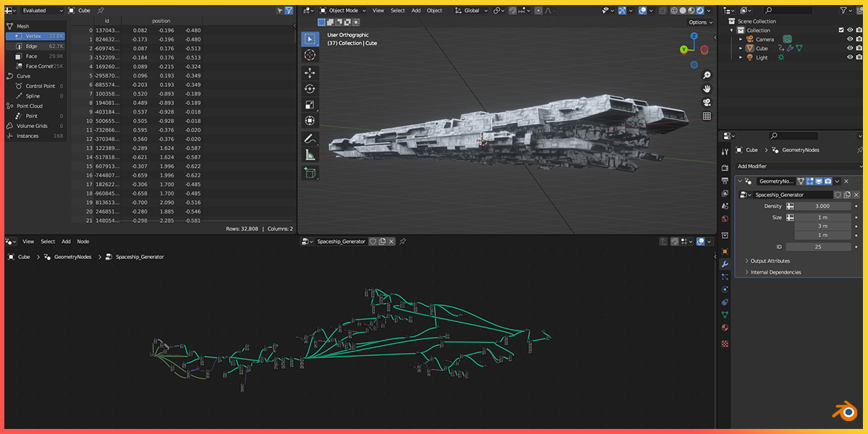
Task: Expand the Output Attributes section
Action: click(x=769, y=261)
